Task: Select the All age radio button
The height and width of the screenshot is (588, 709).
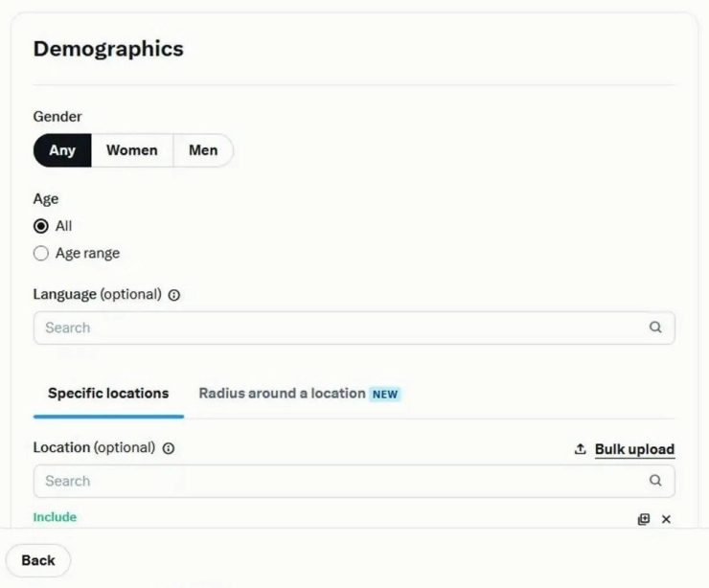Action: (40, 226)
